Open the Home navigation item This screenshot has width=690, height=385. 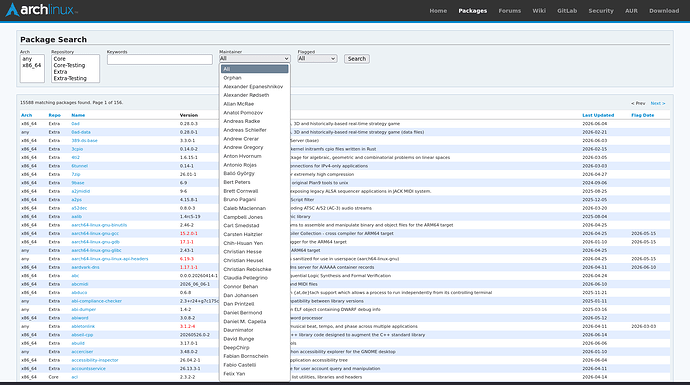coord(438,11)
